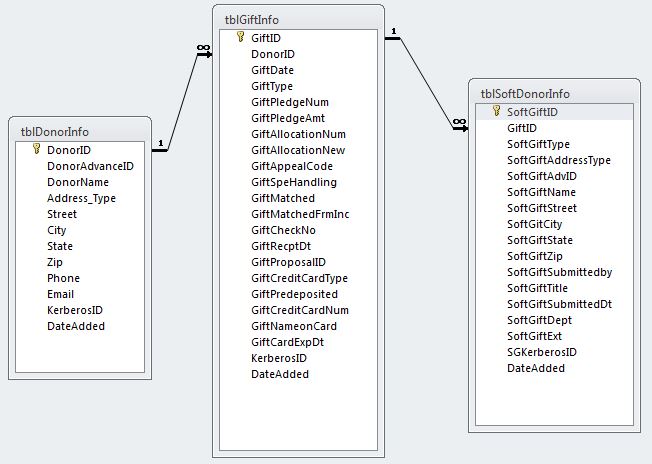652x464 pixels.
Task: Select the GiftPledgeAmt field
Action: [x=298, y=118]
